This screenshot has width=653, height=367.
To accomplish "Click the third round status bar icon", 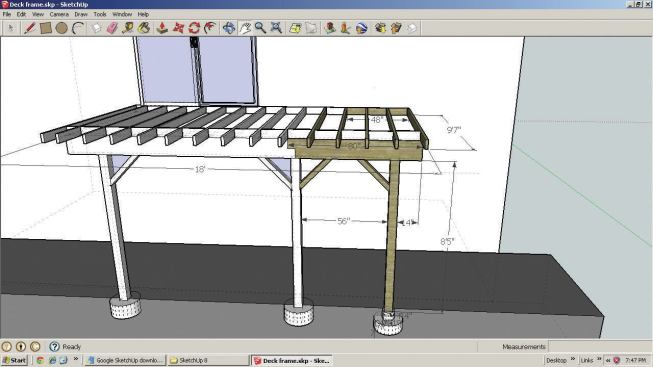I will pyautogui.click(x=35, y=346).
